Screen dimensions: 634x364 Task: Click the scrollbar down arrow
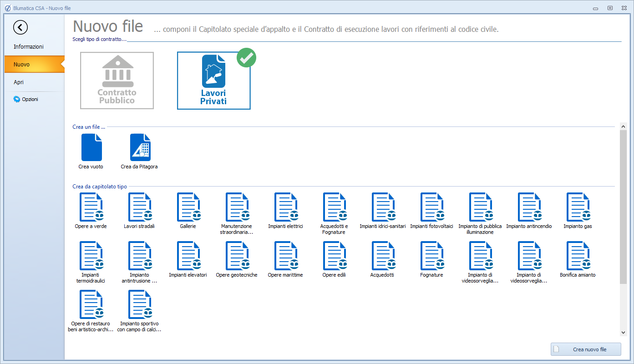[623, 333]
